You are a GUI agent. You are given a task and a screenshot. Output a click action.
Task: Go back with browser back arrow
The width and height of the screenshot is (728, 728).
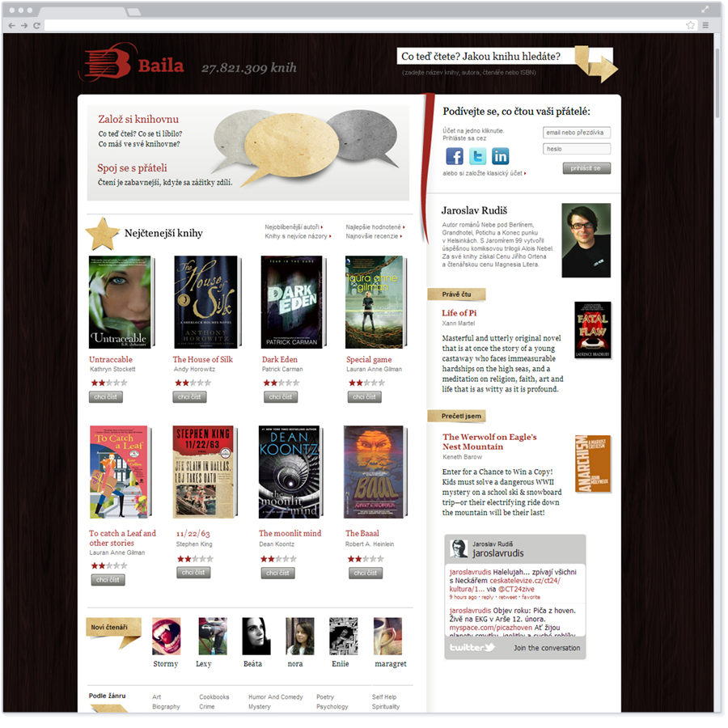coord(11,26)
